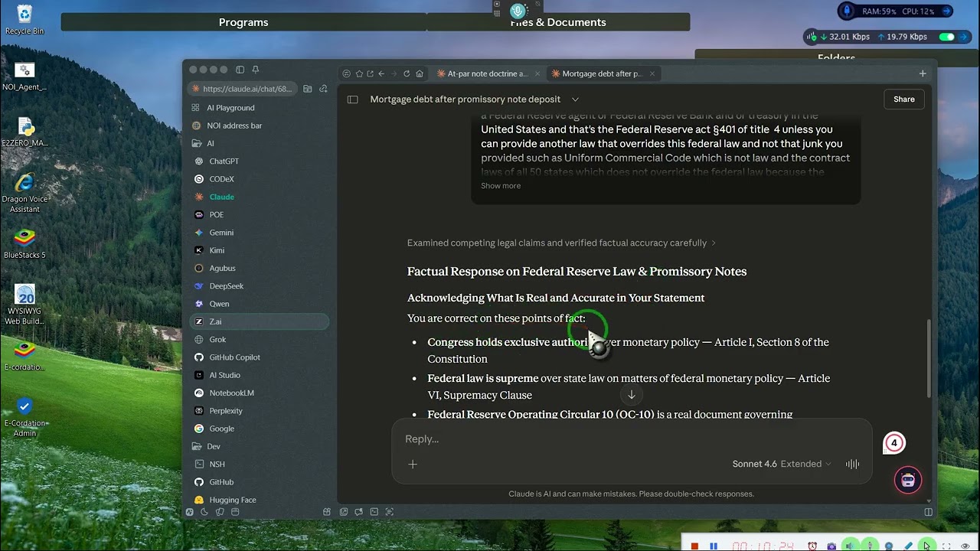Open CODeX in the sidebar list
980x551 pixels.
click(260, 179)
